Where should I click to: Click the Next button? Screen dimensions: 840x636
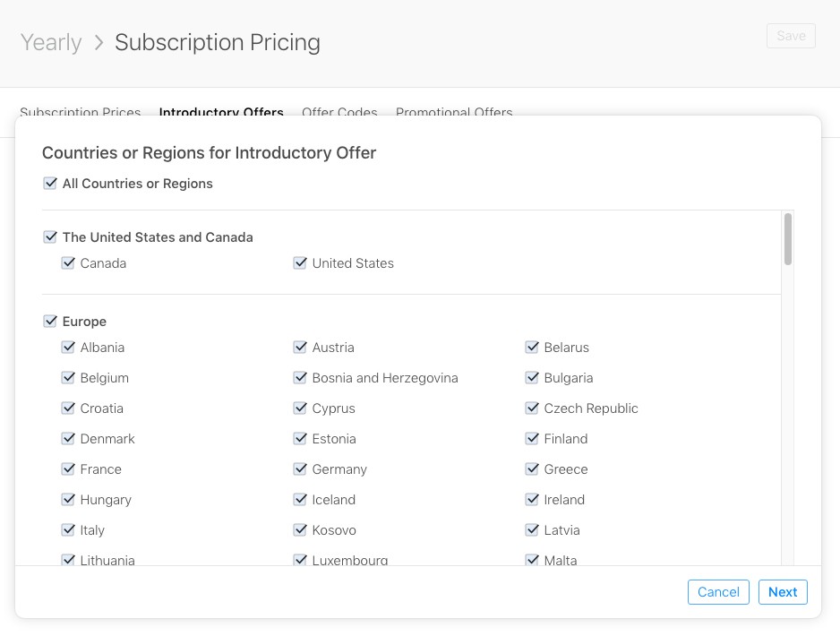click(782, 592)
